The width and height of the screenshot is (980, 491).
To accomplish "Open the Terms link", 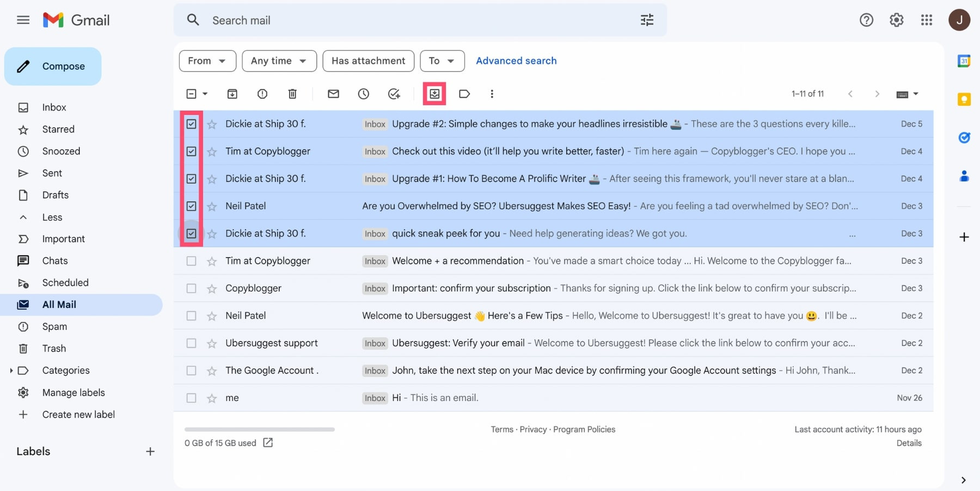I will [502, 429].
